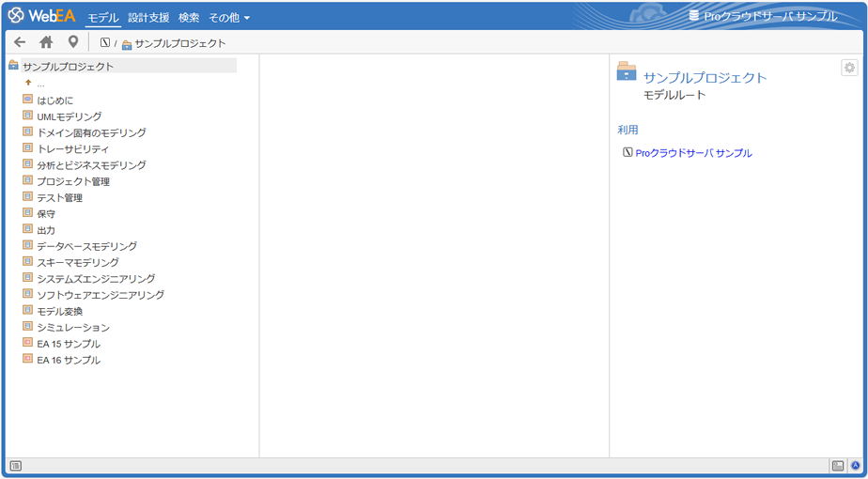Open the ソフトウェアエンジニアリング package

pyautogui.click(x=101, y=295)
